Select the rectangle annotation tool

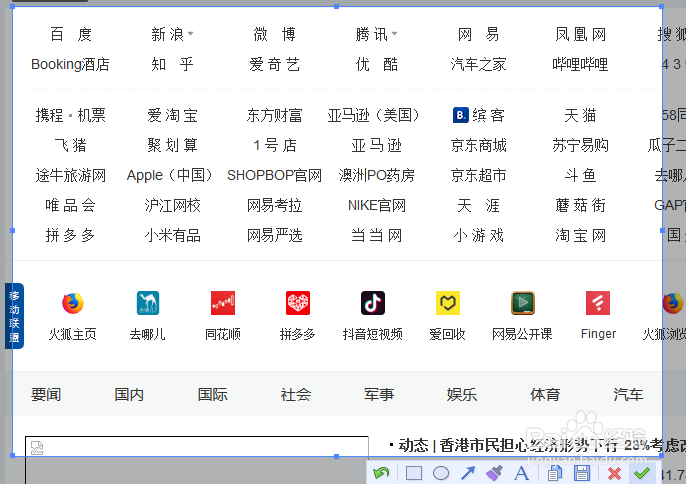414,473
